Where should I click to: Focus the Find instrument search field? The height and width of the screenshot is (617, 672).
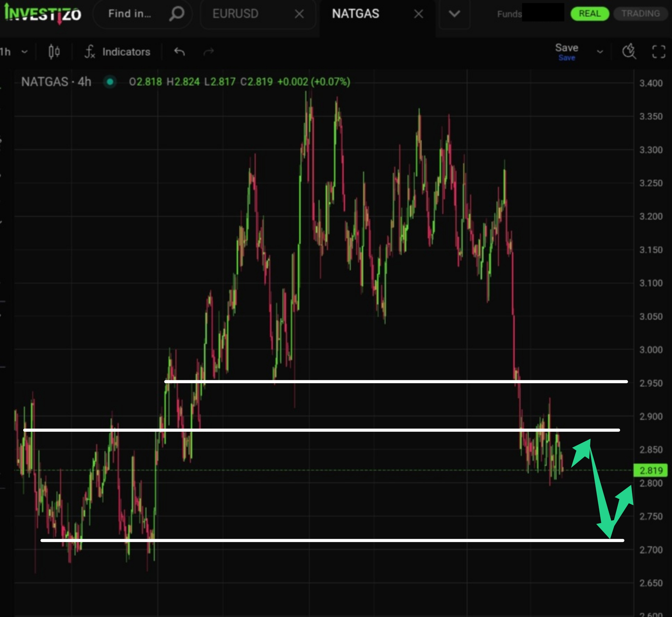click(142, 14)
